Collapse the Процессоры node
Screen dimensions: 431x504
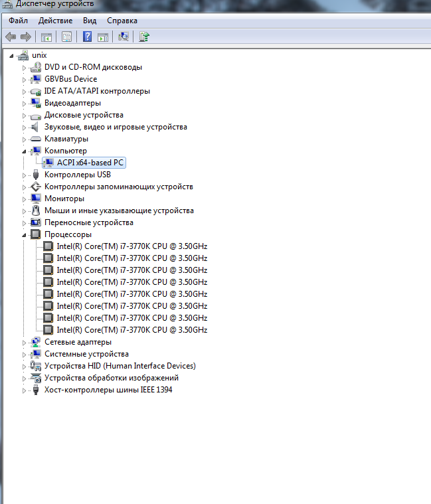(25, 235)
